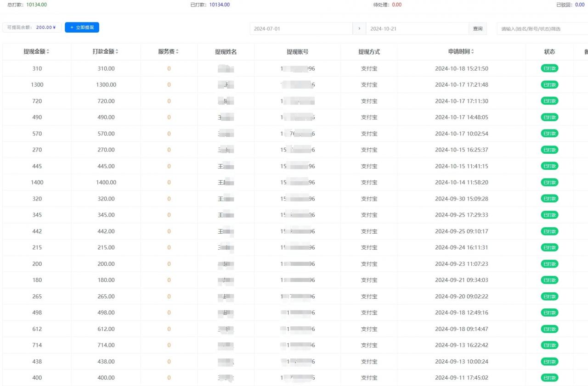Click the 1400.00 打款金额 cell
This screenshot has width=588, height=386.
[106, 182]
